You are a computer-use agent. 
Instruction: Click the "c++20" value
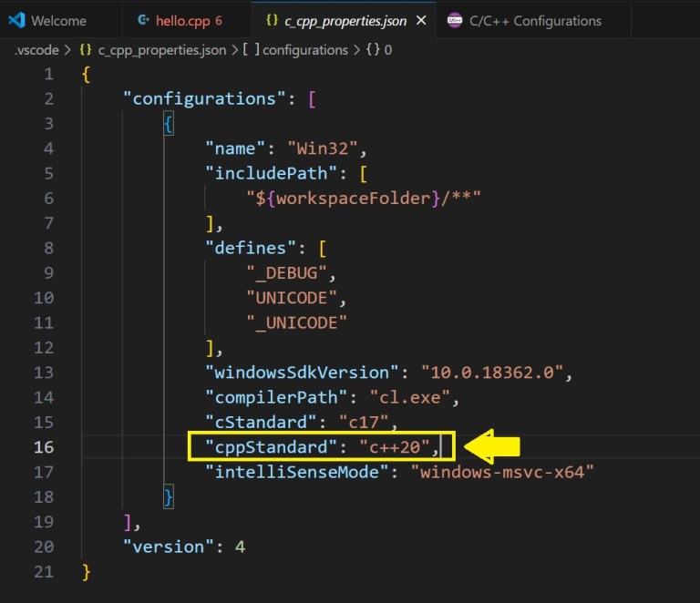(x=395, y=447)
